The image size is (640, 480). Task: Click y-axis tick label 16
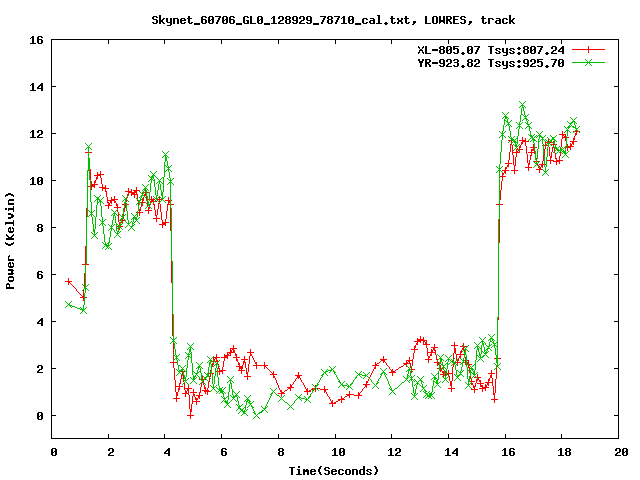[x=36, y=40]
